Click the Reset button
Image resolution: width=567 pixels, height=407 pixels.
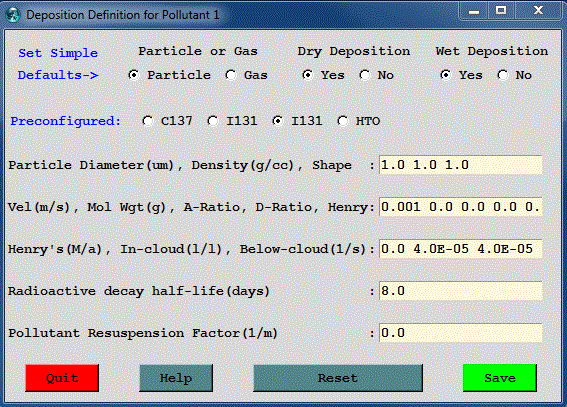[338, 378]
